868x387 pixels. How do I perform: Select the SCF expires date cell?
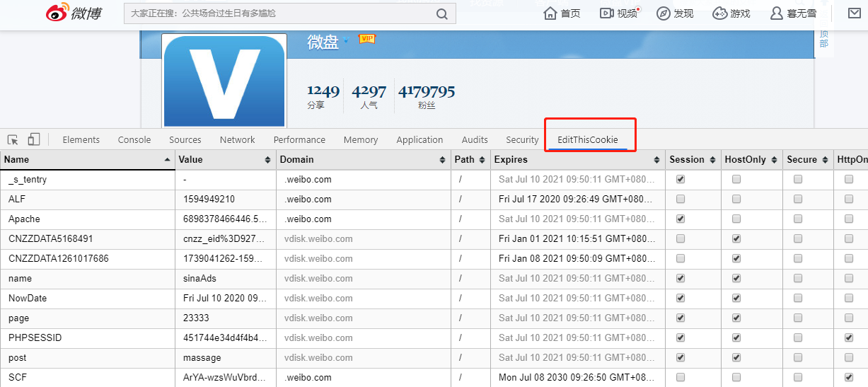tap(577, 378)
